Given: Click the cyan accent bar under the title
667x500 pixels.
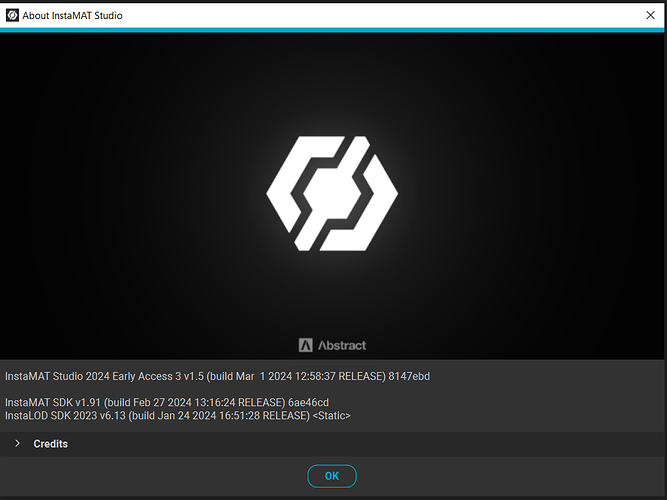Looking at the screenshot, I should click(x=333, y=31).
